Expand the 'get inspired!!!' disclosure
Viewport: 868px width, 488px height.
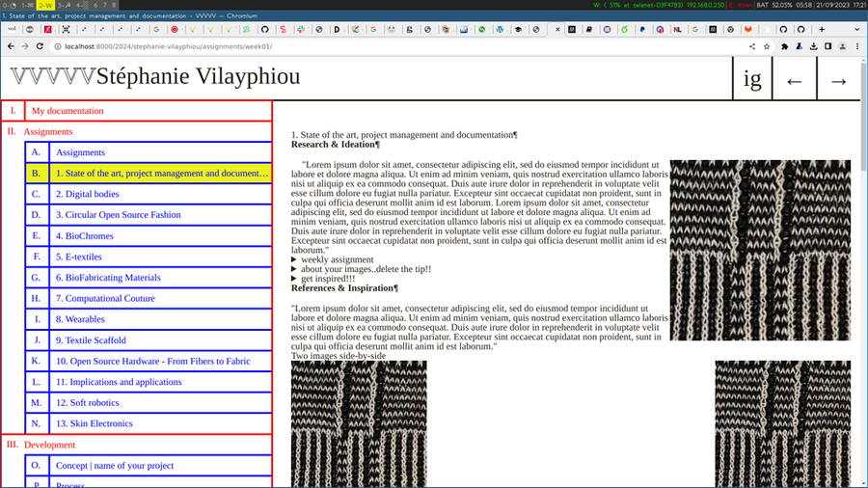point(294,279)
